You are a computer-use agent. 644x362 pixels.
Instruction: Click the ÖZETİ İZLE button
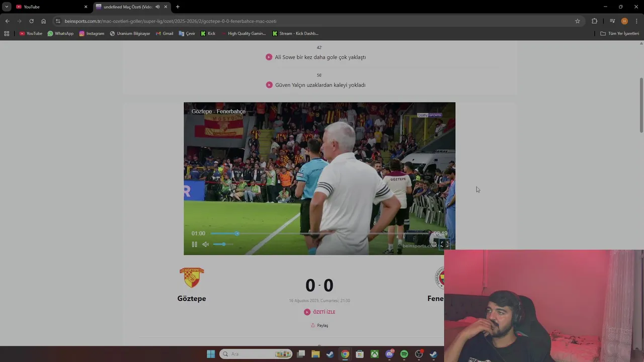(x=319, y=312)
